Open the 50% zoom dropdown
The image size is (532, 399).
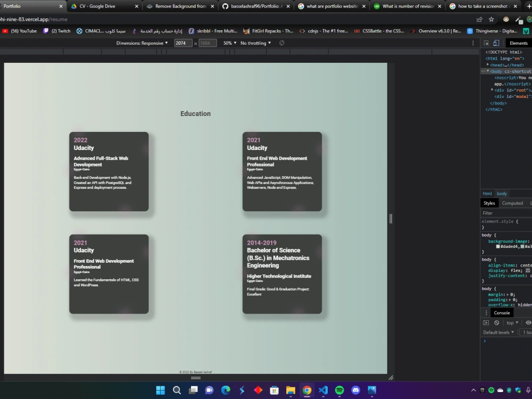[230, 43]
